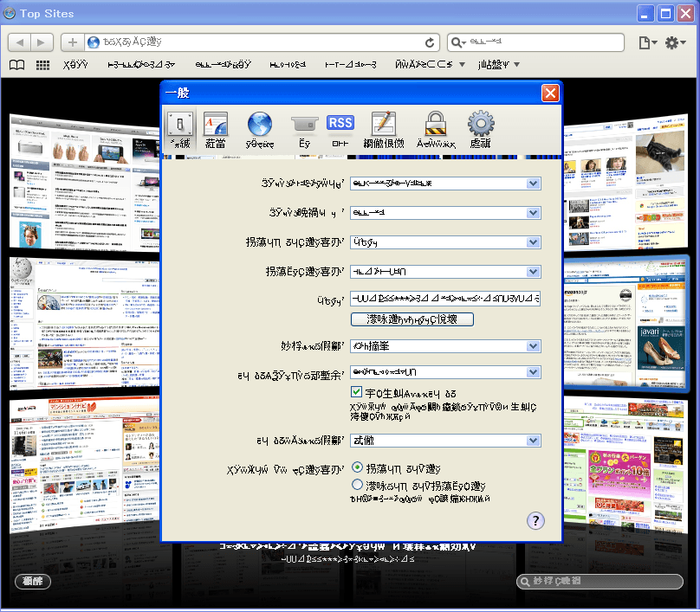Open the AutoFill preferences with pencil icon

tap(383, 130)
